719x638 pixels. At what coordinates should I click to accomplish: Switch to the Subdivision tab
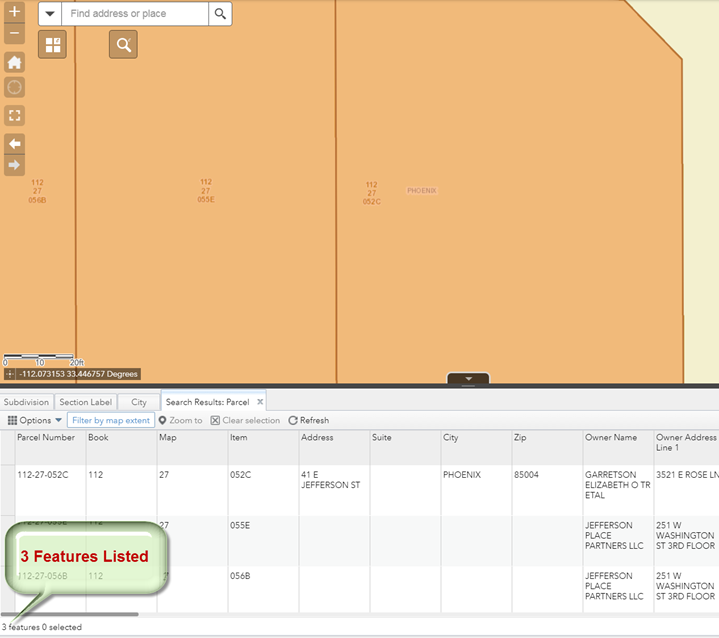pos(26,402)
